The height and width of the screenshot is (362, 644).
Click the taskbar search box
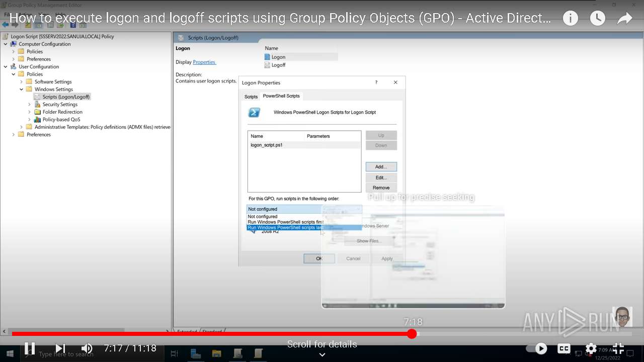(x=92, y=355)
